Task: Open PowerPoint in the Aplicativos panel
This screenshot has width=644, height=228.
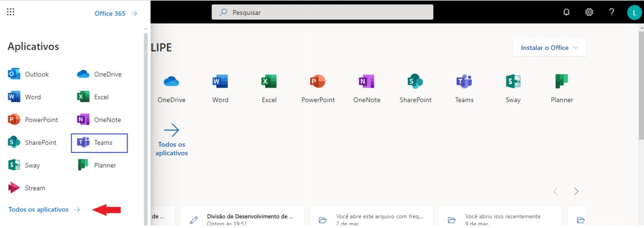Action: pyautogui.click(x=33, y=120)
